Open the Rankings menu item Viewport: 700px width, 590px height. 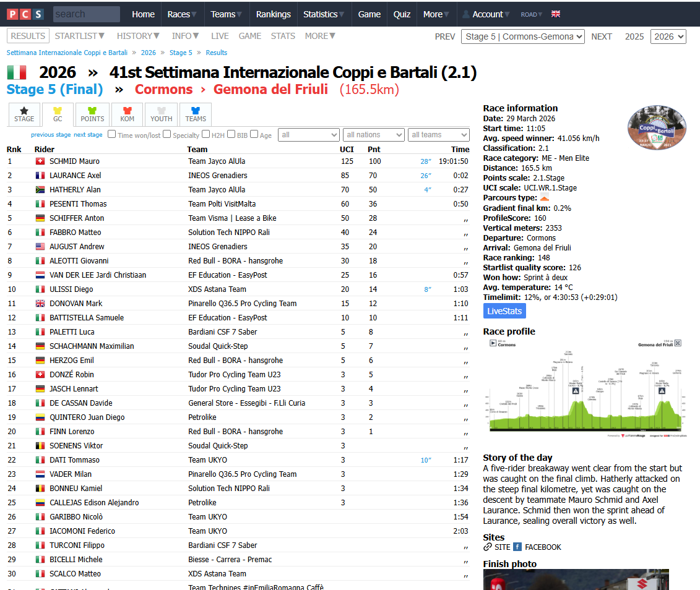[x=273, y=14]
